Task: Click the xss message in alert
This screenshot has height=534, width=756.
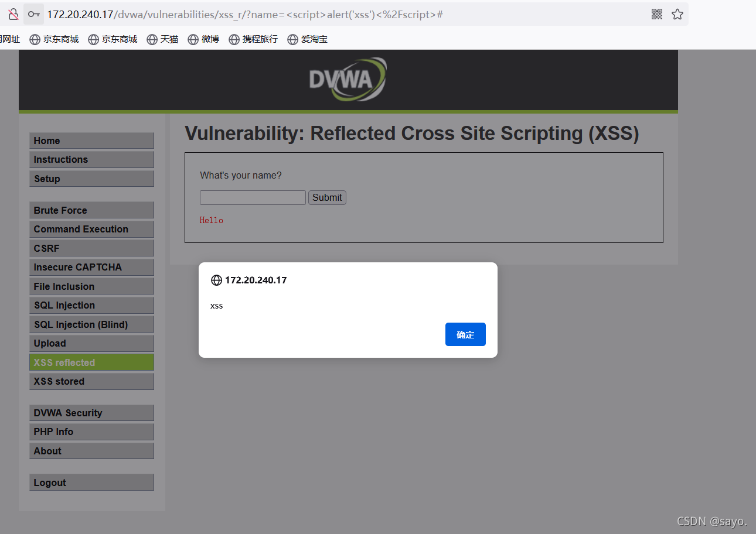Action: pyautogui.click(x=217, y=306)
